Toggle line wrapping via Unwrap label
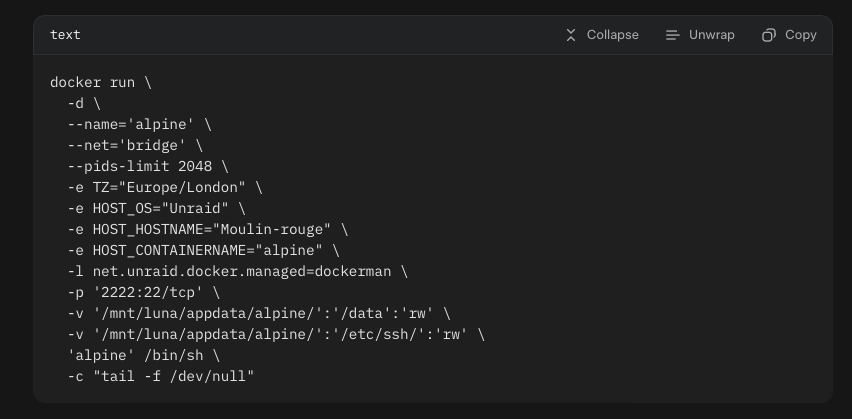 711,35
